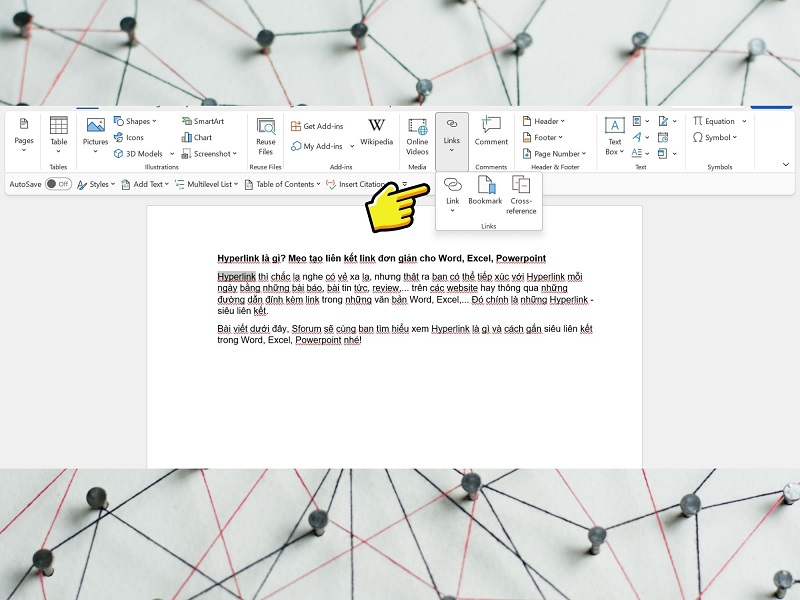Image resolution: width=800 pixels, height=600 pixels.
Task: Expand the 3D Models dropdown arrow
Action: point(172,154)
